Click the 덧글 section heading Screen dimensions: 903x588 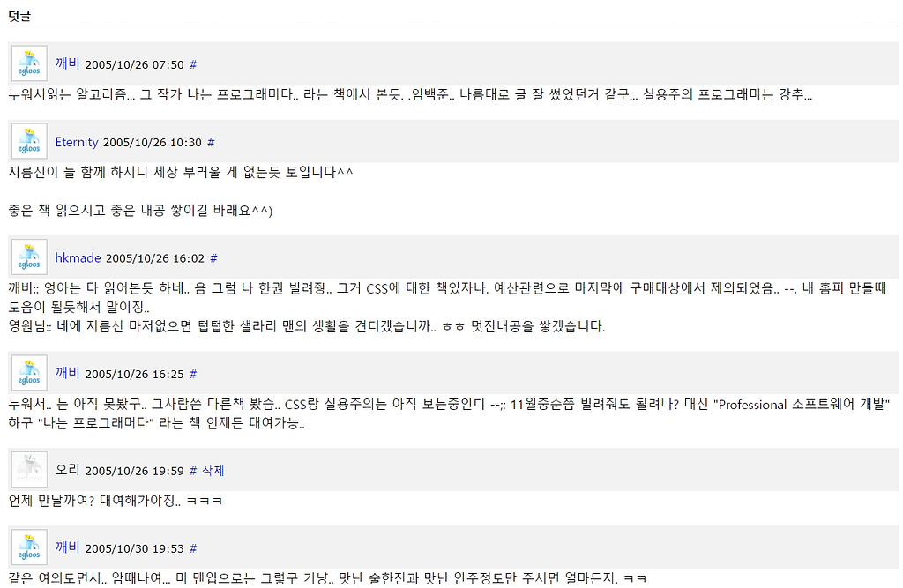[19, 16]
